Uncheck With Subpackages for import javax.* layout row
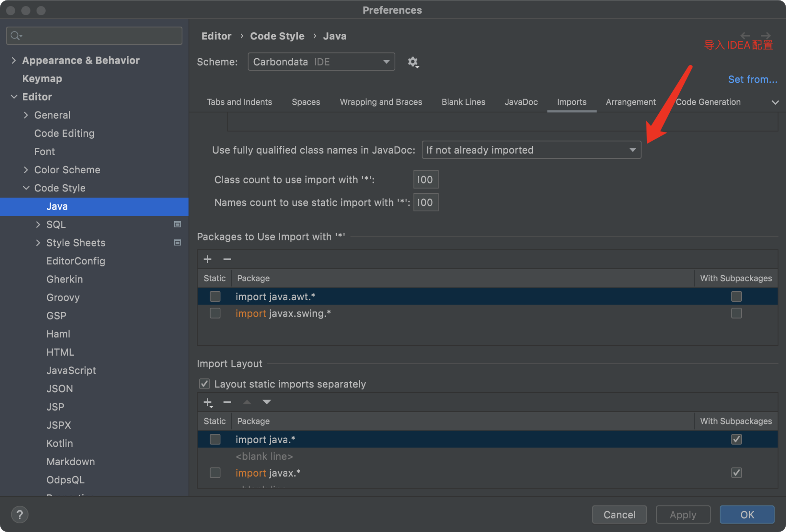 736,473
